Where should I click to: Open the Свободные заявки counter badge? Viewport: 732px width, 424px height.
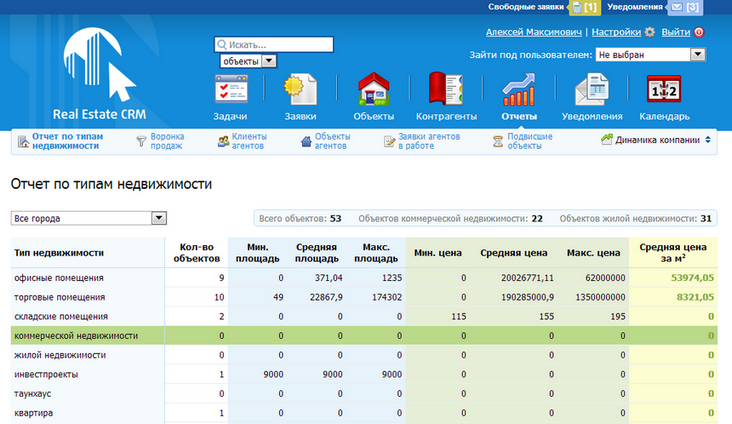click(x=584, y=7)
